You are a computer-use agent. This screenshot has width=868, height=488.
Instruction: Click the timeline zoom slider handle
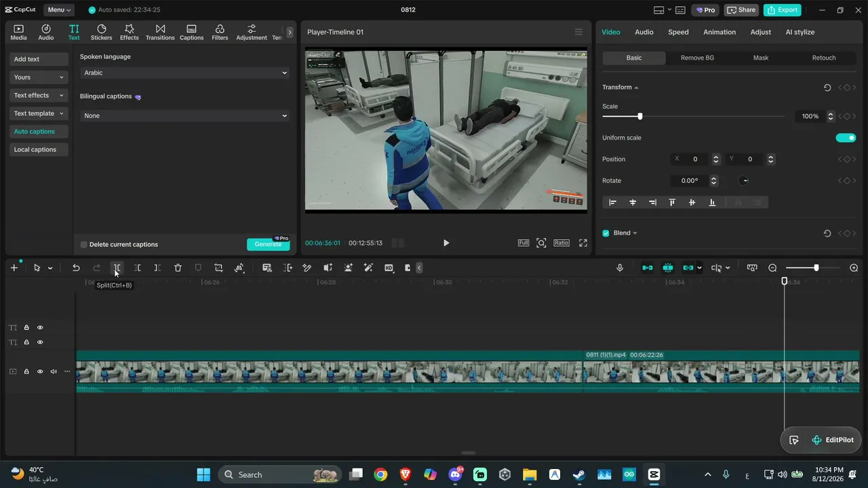[816, 268]
